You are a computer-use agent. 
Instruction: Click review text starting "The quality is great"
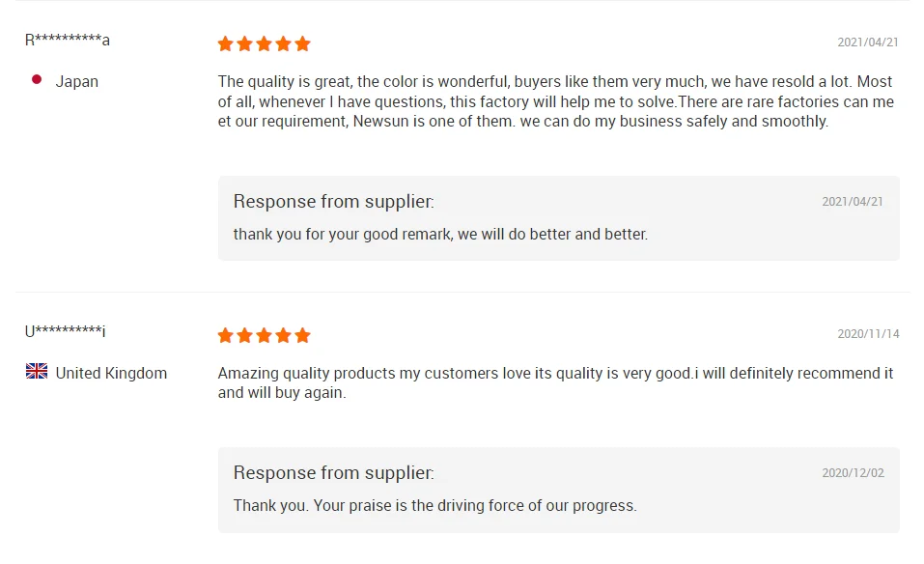coord(555,101)
